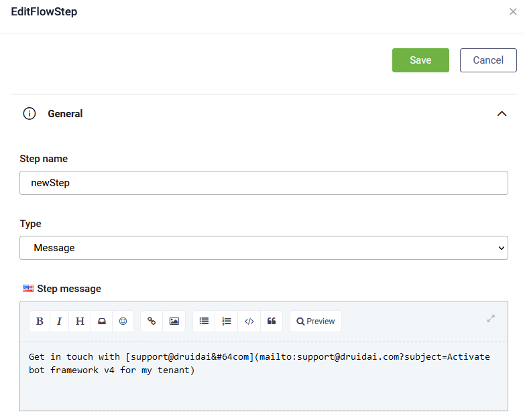Add a blockquote with quote icon
The width and height of the screenshot is (523, 420).
pyautogui.click(x=272, y=321)
